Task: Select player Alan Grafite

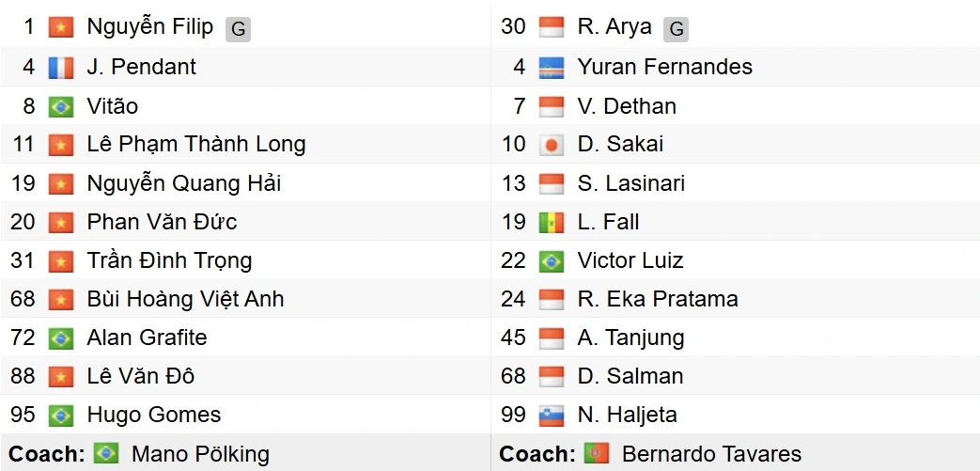Action: coord(147,338)
